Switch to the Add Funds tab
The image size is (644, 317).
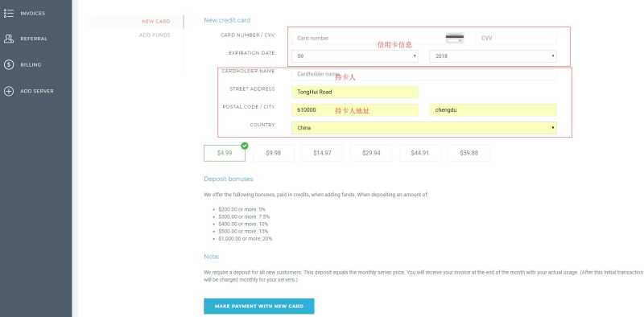(x=155, y=35)
